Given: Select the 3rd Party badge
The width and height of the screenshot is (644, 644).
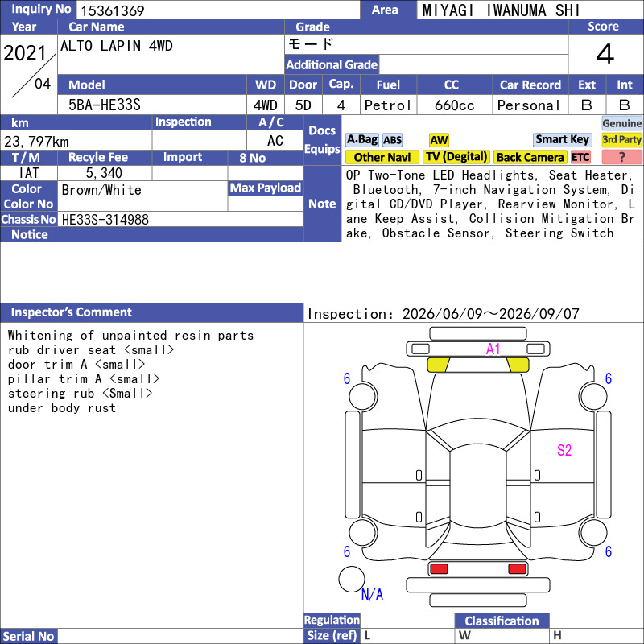Looking at the screenshot, I should pos(621,139).
